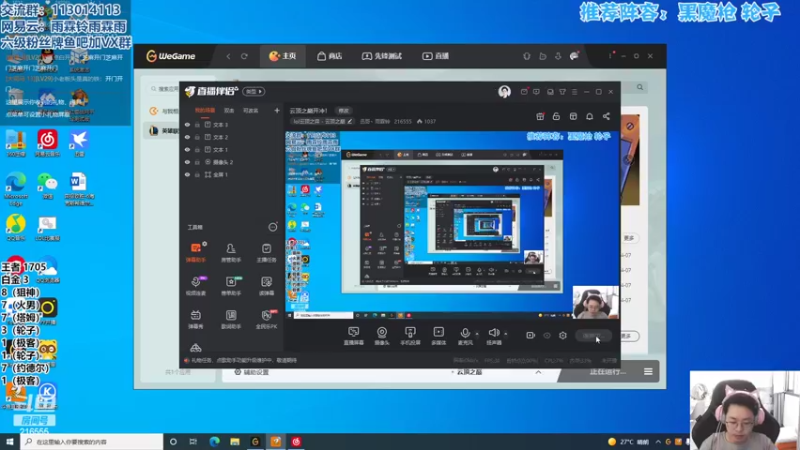800x450 pixels.
Task: Open the 读弹幕 read danmaku tool
Action: click(266, 286)
